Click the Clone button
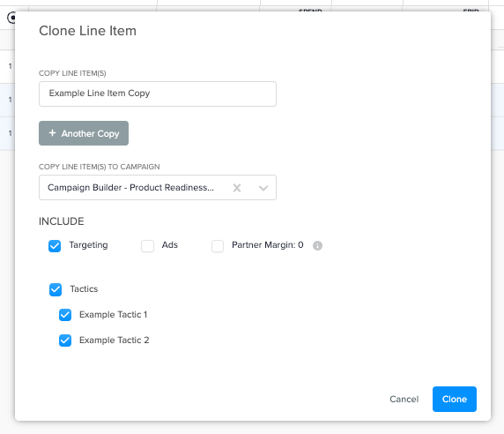Viewport: 504px width, 434px height. 454,399
